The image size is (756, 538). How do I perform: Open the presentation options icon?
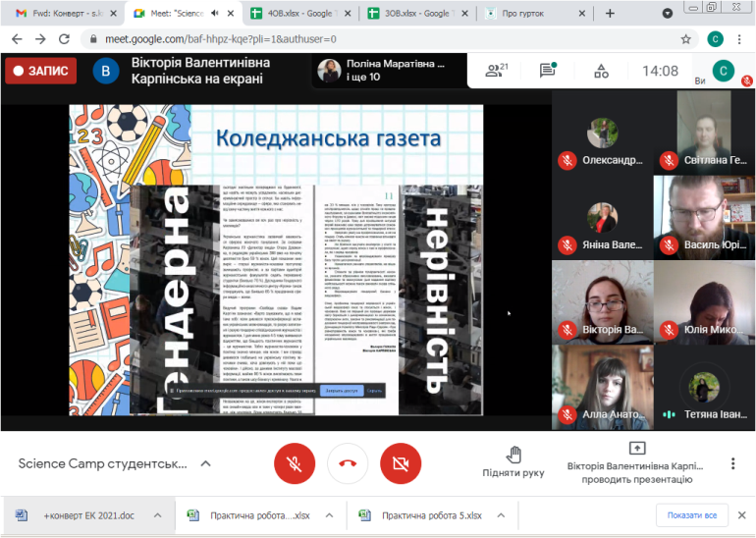pos(635,448)
